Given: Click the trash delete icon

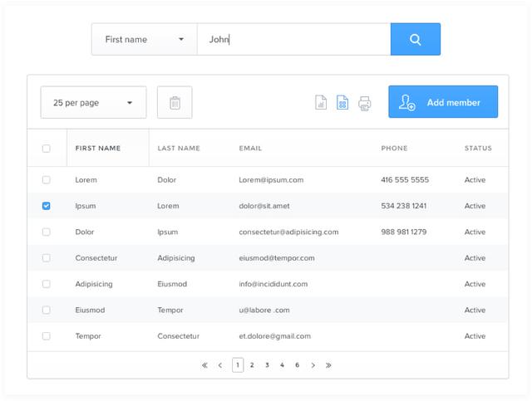Looking at the screenshot, I should pyautogui.click(x=175, y=103).
